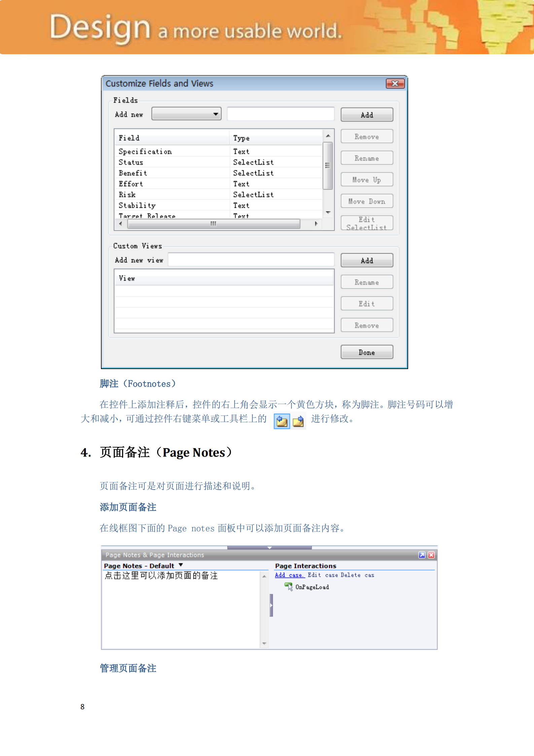Click the Remove button beside the Field list
This screenshot has width=534, height=756.
[367, 137]
